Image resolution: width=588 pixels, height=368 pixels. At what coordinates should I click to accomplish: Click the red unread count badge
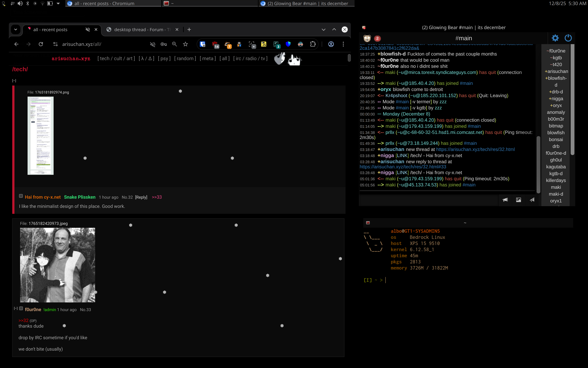coord(377,38)
